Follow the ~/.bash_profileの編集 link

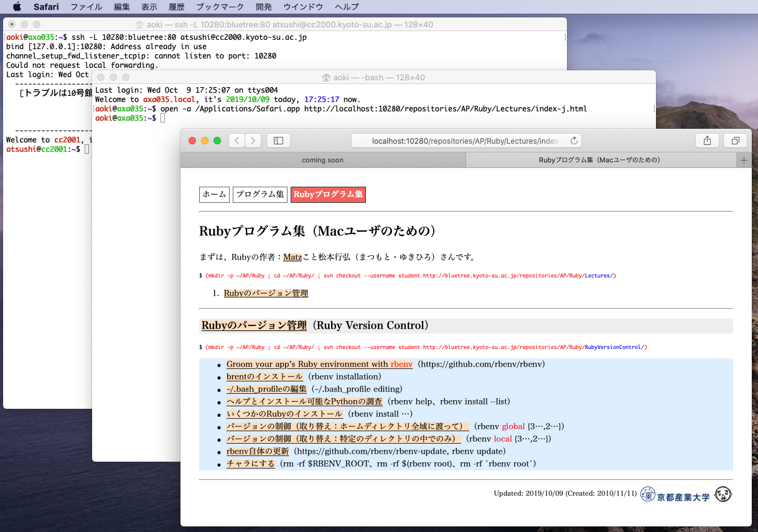266,389
